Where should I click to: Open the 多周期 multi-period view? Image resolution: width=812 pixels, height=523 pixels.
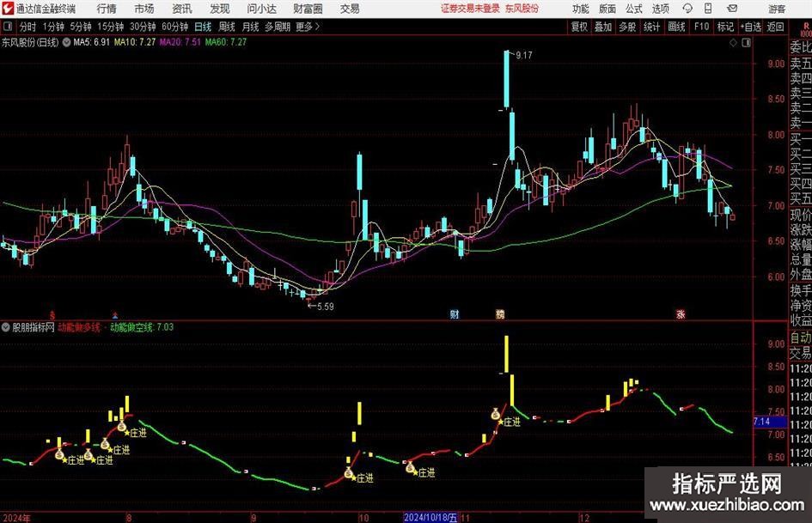click(278, 27)
